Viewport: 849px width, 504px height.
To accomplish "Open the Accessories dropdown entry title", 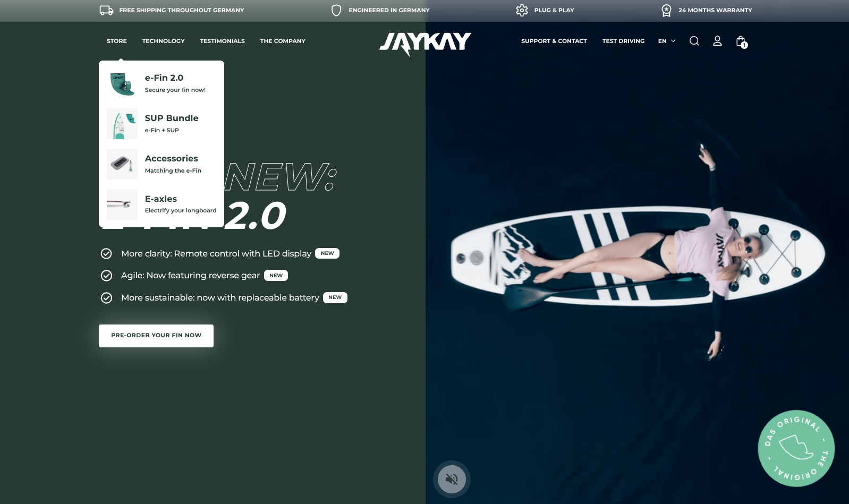I will click(x=171, y=158).
